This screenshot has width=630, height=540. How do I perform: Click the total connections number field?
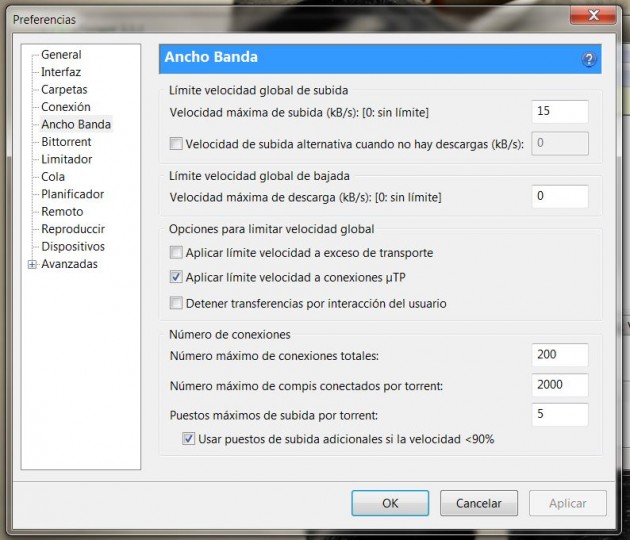[x=559, y=355]
